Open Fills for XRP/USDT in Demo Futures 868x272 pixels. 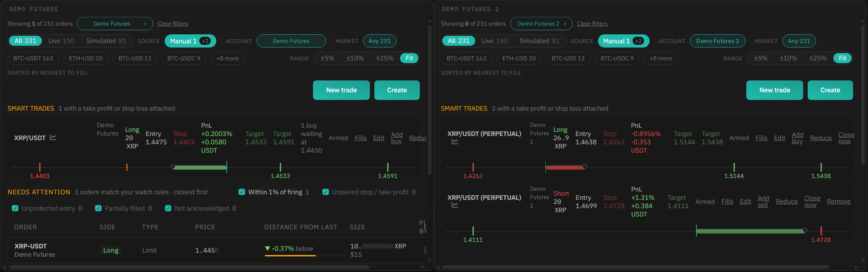coord(361,138)
